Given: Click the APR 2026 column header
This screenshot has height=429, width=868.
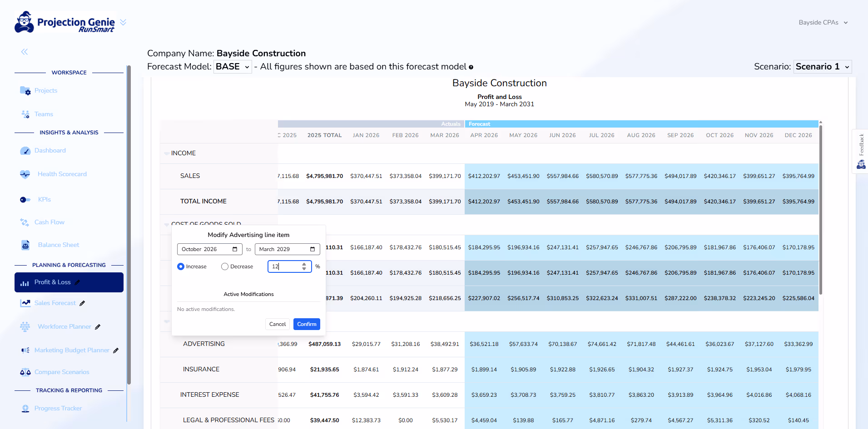Looking at the screenshot, I should point(484,135).
